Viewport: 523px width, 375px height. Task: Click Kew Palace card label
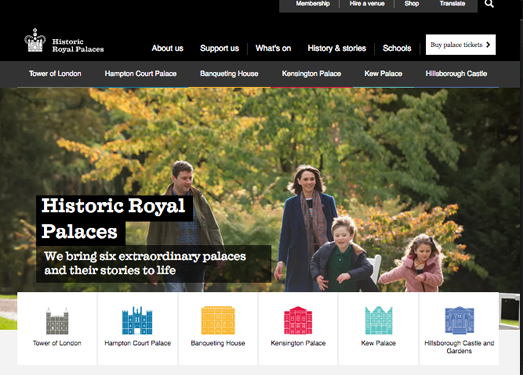coord(378,343)
